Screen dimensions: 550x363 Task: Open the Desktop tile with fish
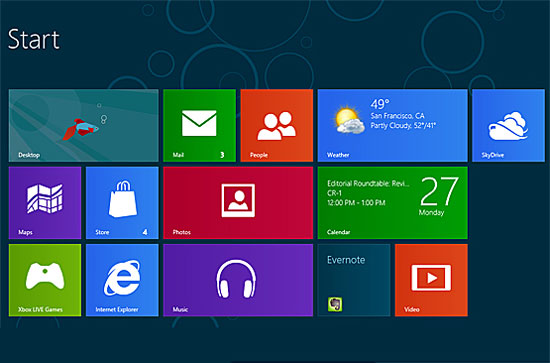[x=83, y=125]
